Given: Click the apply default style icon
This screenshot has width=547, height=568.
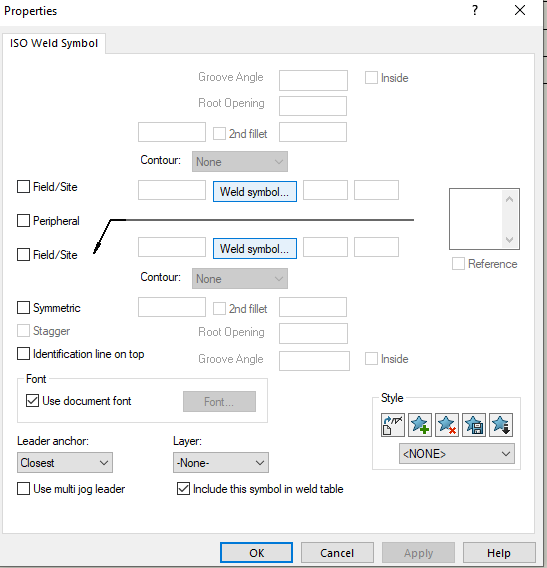Looking at the screenshot, I should click(x=393, y=425).
